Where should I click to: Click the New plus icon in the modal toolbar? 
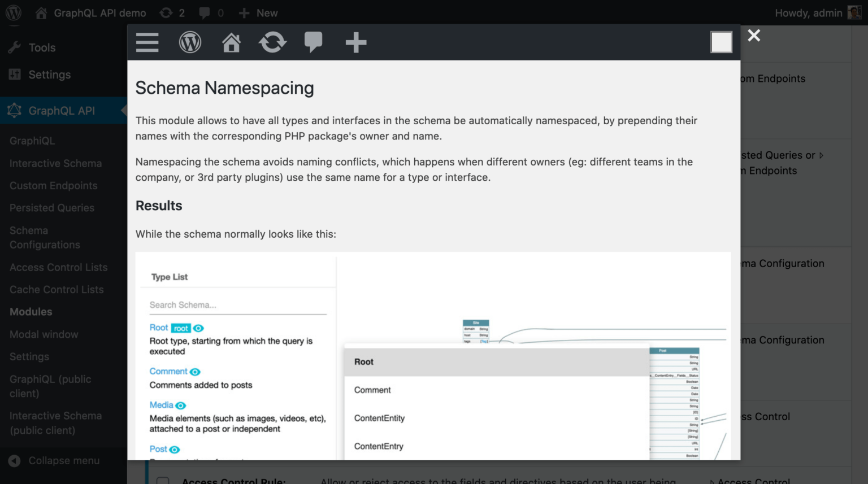(356, 42)
